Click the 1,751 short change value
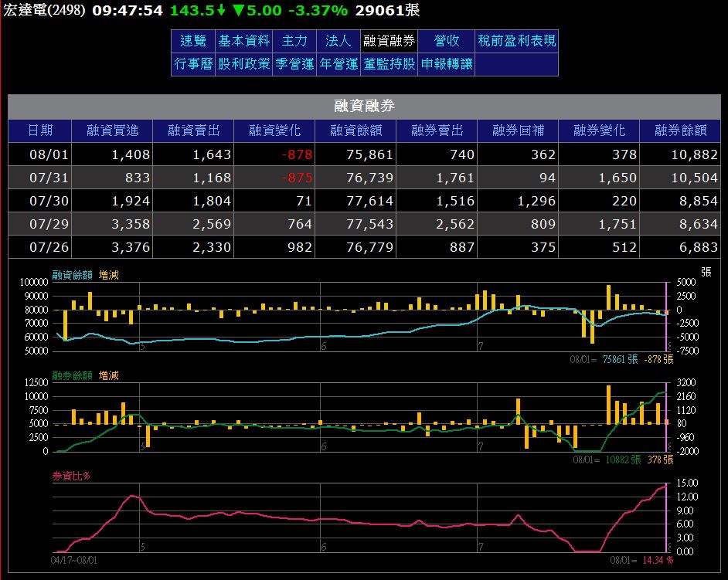Screen dimensions: 728x580 [x=617, y=224]
